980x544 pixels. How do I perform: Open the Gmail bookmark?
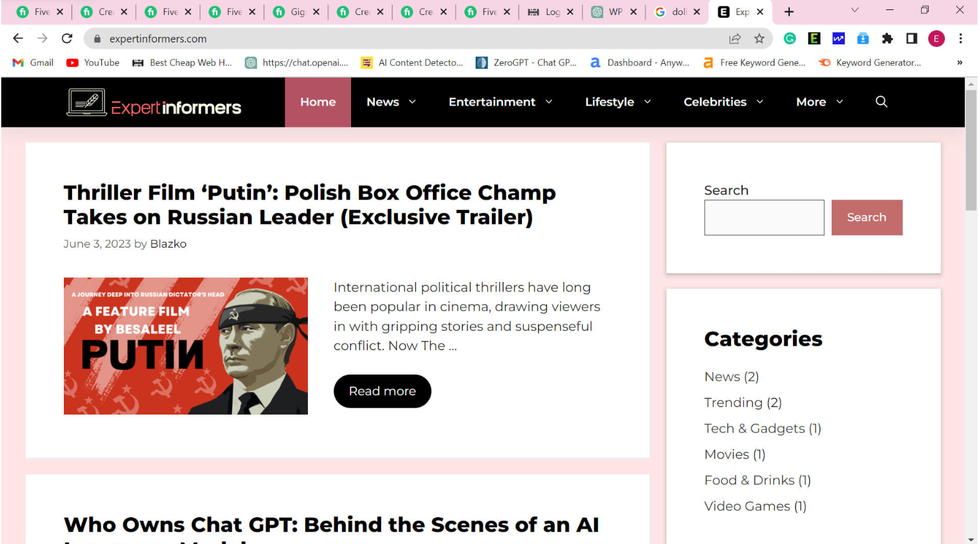pos(32,63)
